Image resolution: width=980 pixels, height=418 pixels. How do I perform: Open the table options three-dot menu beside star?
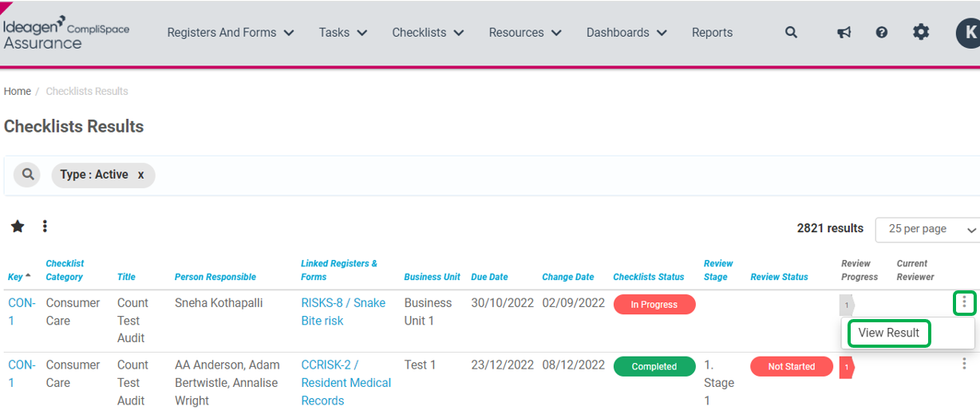point(45,227)
